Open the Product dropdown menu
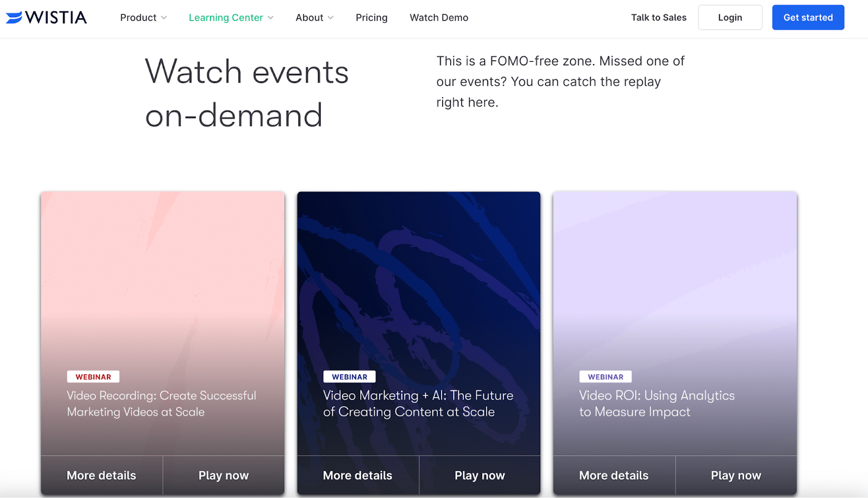Viewport: 868px width, 498px height. tap(143, 17)
